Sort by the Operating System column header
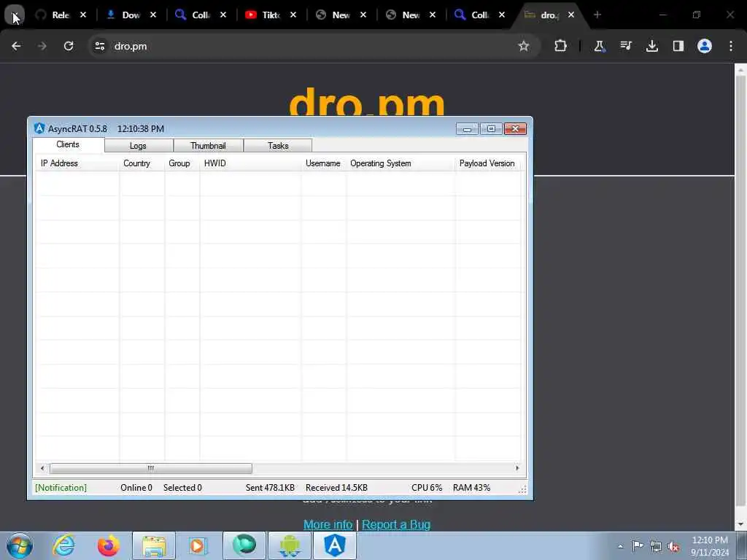 coord(400,163)
